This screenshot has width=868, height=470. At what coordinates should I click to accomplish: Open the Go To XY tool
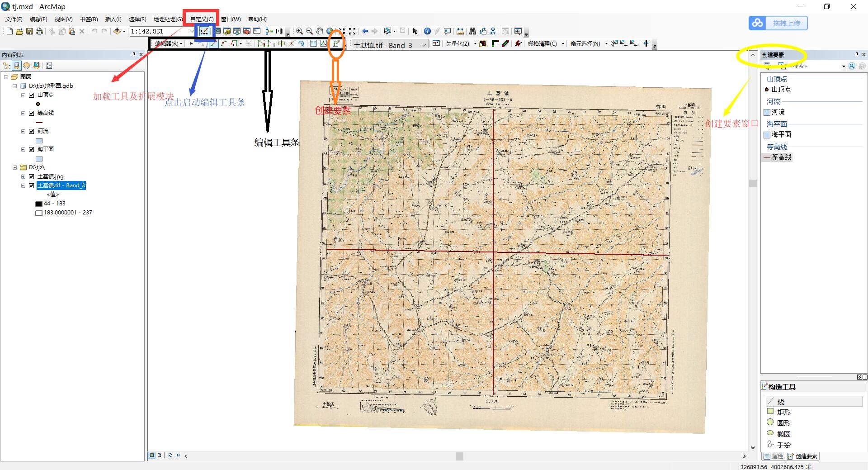pyautogui.click(x=493, y=31)
